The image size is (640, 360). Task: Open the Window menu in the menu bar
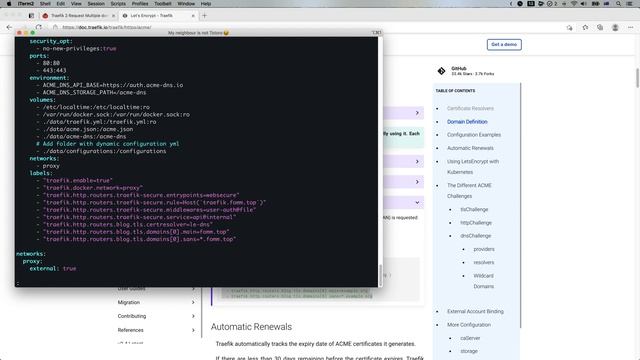point(186,4)
